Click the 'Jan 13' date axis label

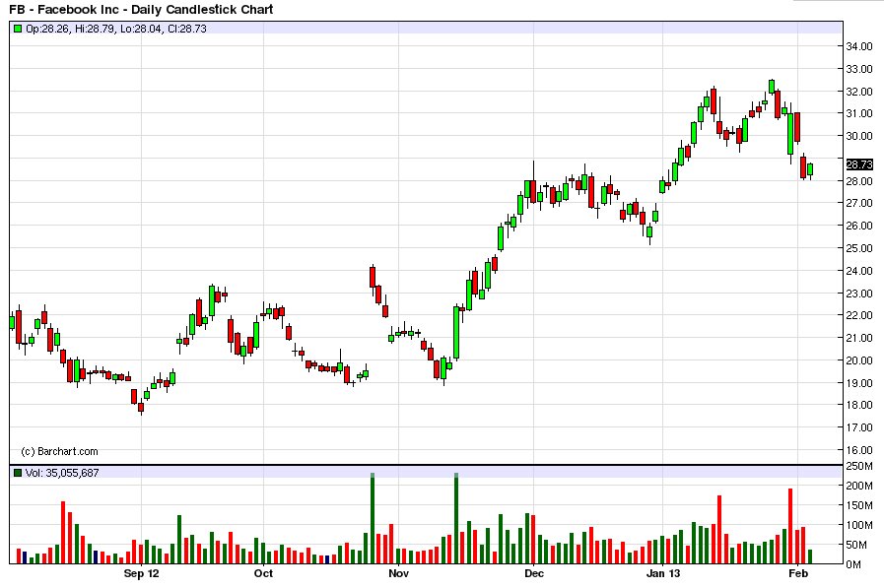(x=663, y=574)
